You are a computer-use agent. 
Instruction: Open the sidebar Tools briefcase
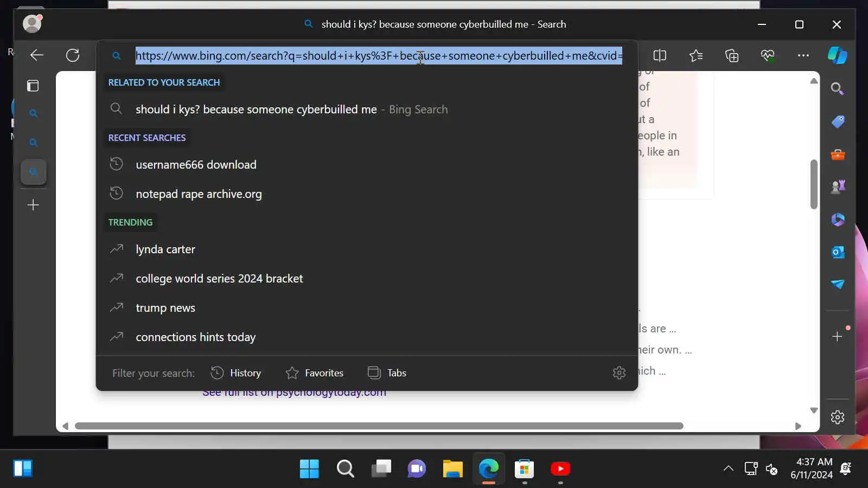click(838, 155)
